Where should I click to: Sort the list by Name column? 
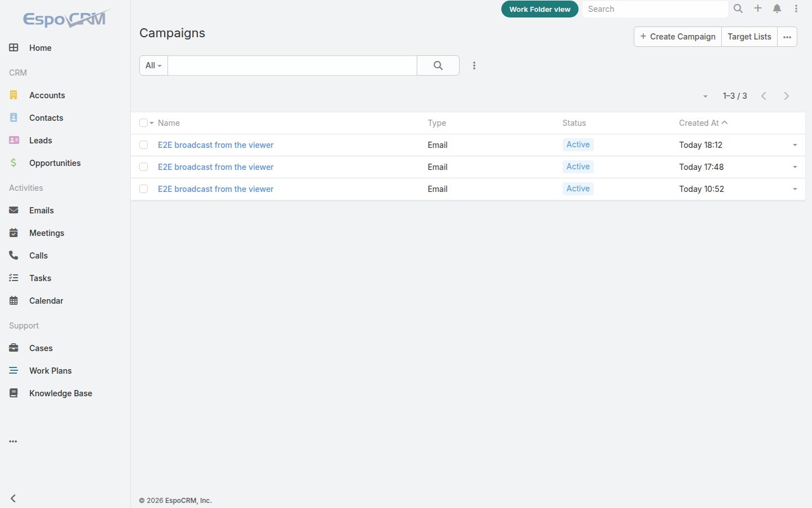[169, 123]
